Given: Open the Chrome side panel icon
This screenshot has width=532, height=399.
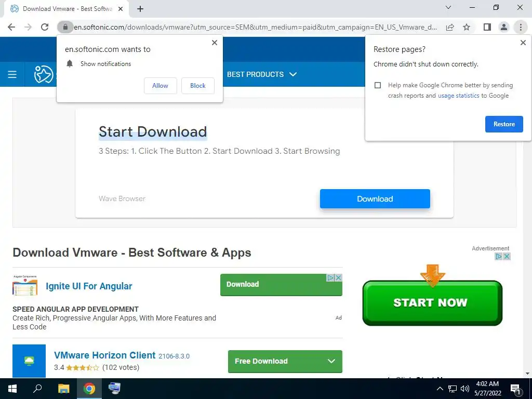Looking at the screenshot, I should (x=487, y=27).
